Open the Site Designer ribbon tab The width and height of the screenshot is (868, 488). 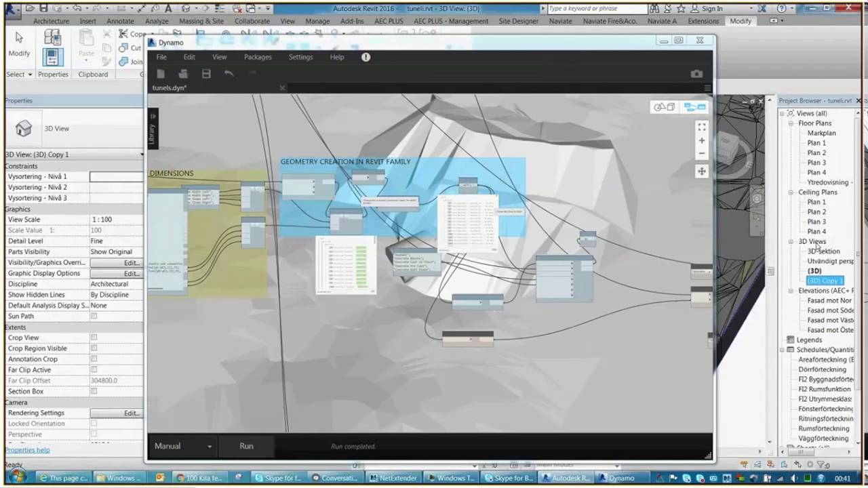(x=519, y=21)
